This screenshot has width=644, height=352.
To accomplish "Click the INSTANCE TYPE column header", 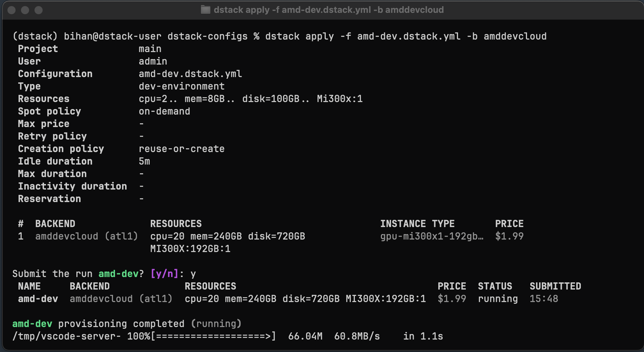I will pyautogui.click(x=417, y=224).
